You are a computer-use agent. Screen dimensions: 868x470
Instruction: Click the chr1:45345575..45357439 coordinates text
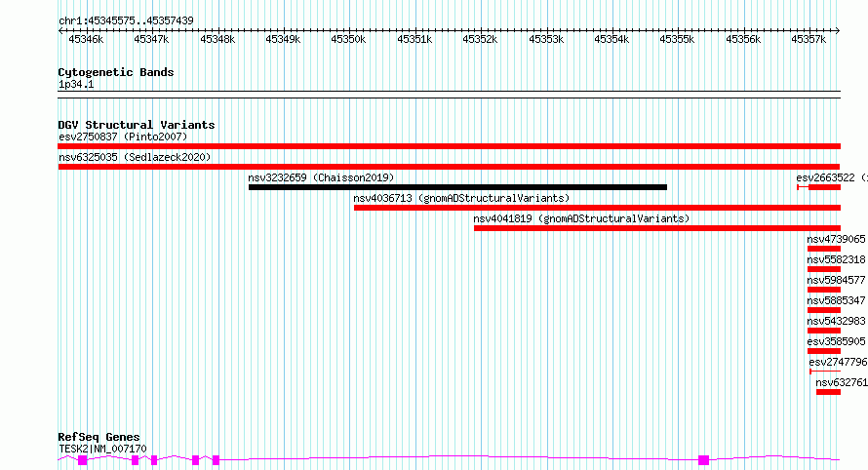[x=126, y=21]
